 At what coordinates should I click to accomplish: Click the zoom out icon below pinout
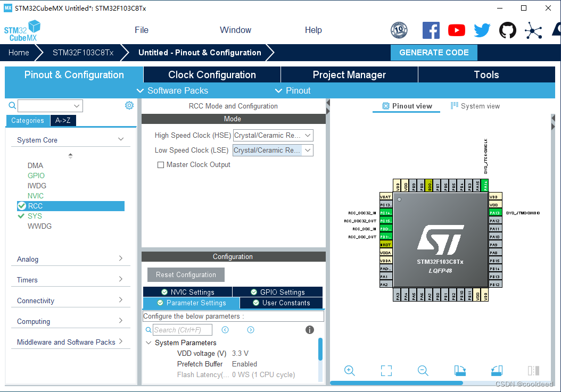tap(423, 371)
